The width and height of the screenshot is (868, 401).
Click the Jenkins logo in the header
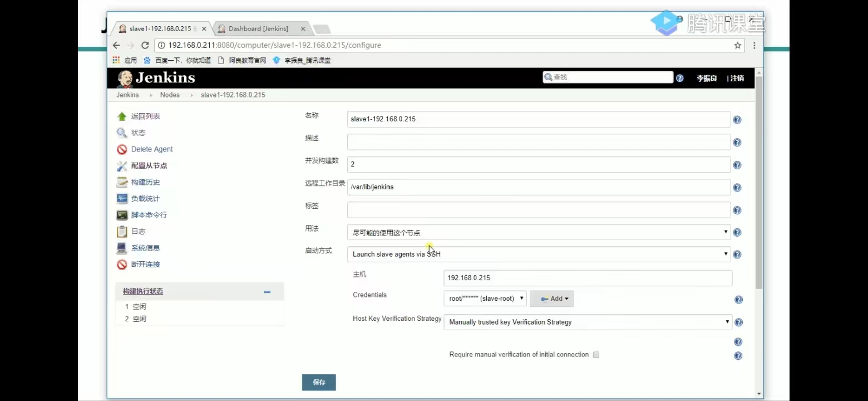point(156,78)
